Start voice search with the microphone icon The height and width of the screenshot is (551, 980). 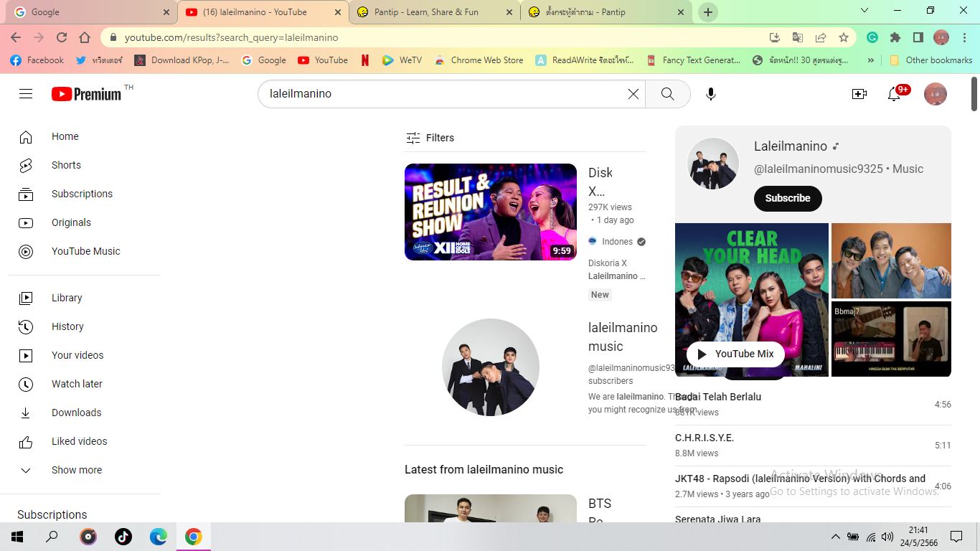click(710, 94)
